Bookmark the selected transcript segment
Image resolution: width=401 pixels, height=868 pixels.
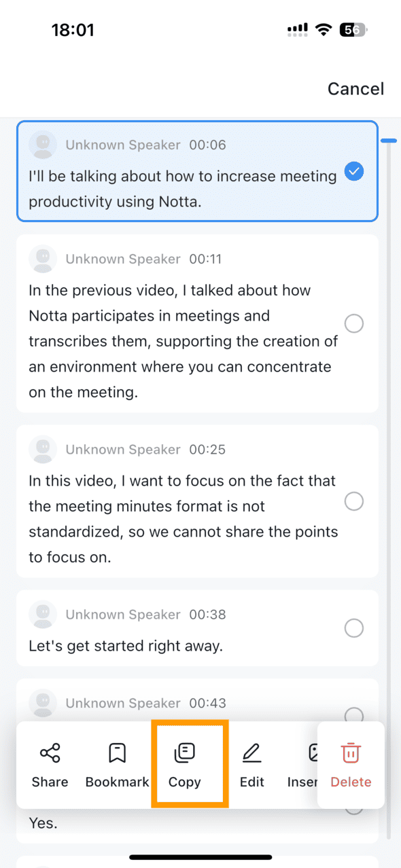pyautogui.click(x=117, y=753)
